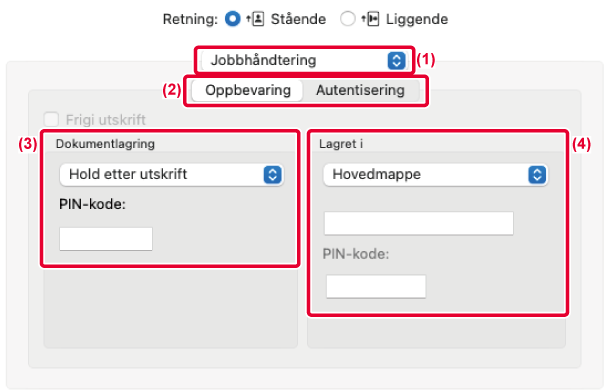Click the Frigi utskrift label
Viewport: 606px width, 392px height.
106,120
